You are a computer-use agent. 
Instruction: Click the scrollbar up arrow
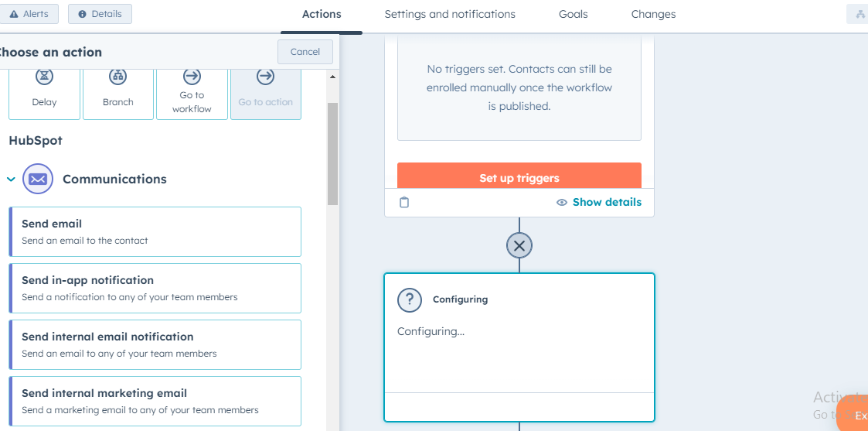point(332,77)
